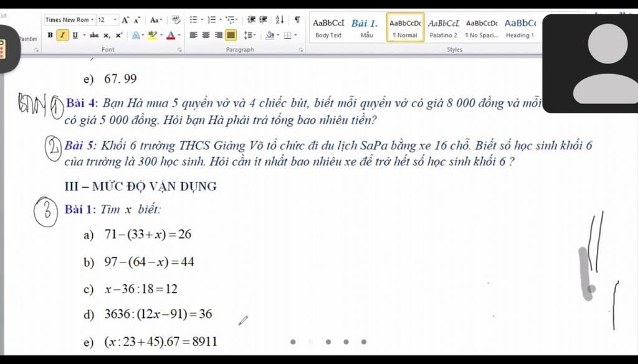638x364 pixels.
Task: Apply the No Spacing style
Action: click(482, 28)
